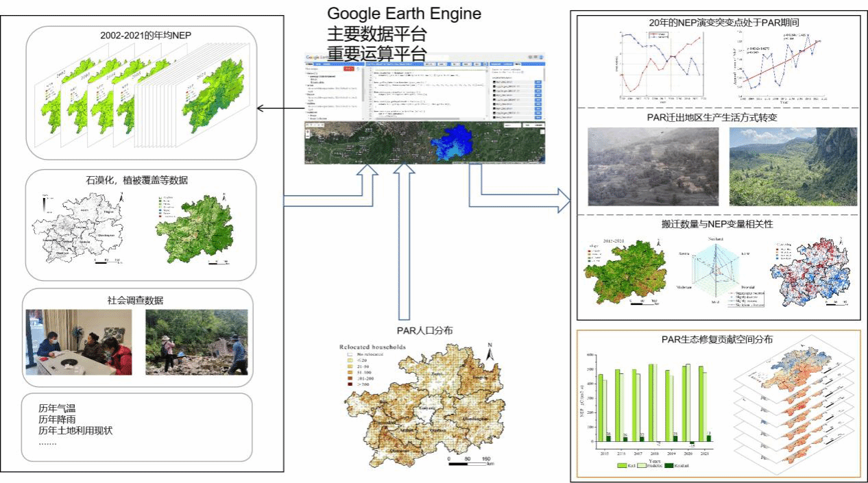Image resolution: width=868 pixels, height=483 pixels.
Task: Open the social survey indoor interview photo
Action: pyautogui.click(x=80, y=342)
